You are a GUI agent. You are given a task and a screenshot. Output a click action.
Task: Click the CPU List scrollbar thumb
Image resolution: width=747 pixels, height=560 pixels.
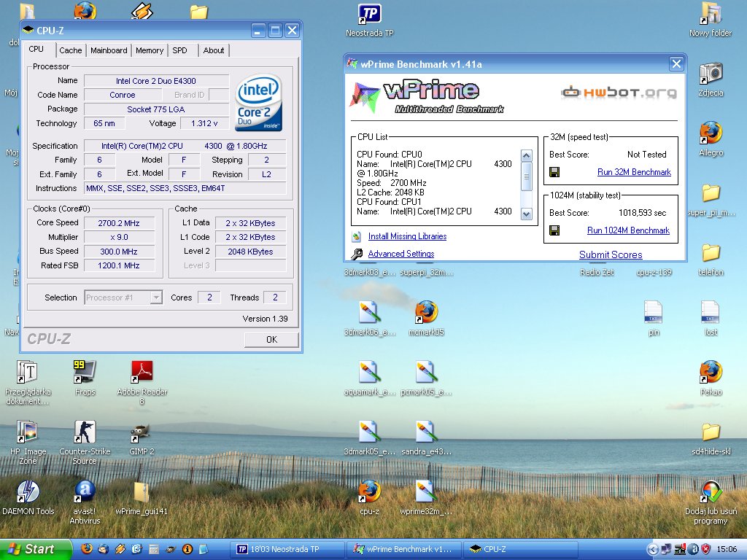[x=527, y=176]
